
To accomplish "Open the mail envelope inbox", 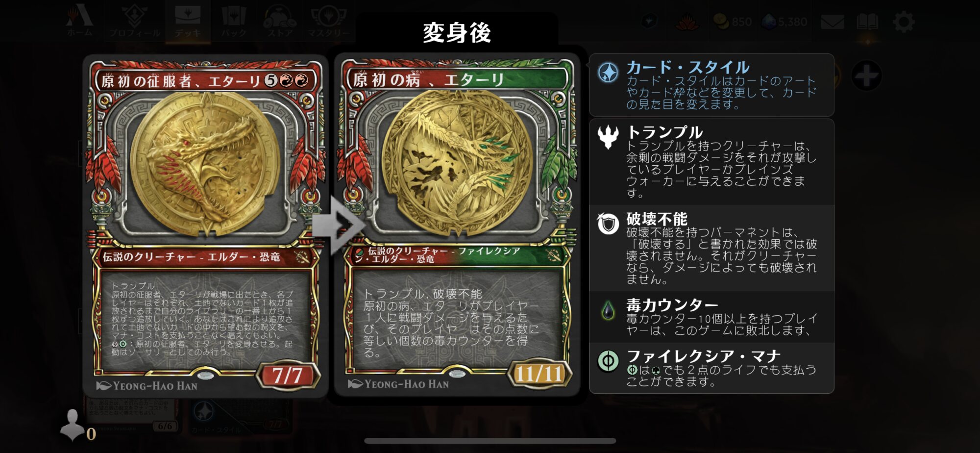I will pyautogui.click(x=832, y=22).
